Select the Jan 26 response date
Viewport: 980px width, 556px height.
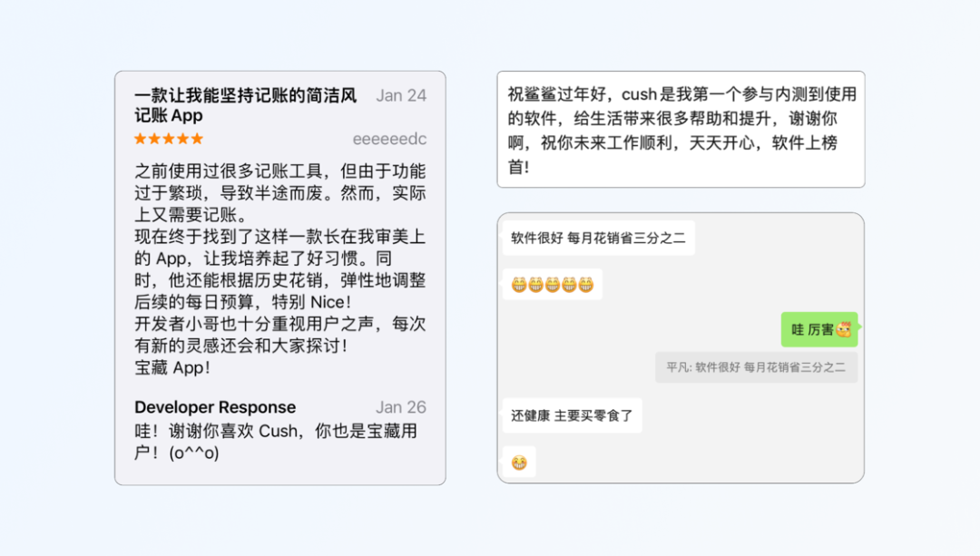pyautogui.click(x=401, y=406)
